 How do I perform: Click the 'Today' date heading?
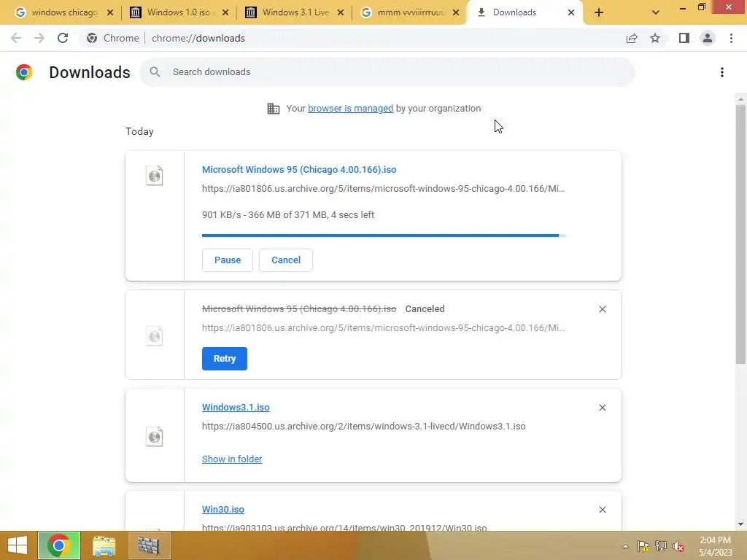(139, 131)
